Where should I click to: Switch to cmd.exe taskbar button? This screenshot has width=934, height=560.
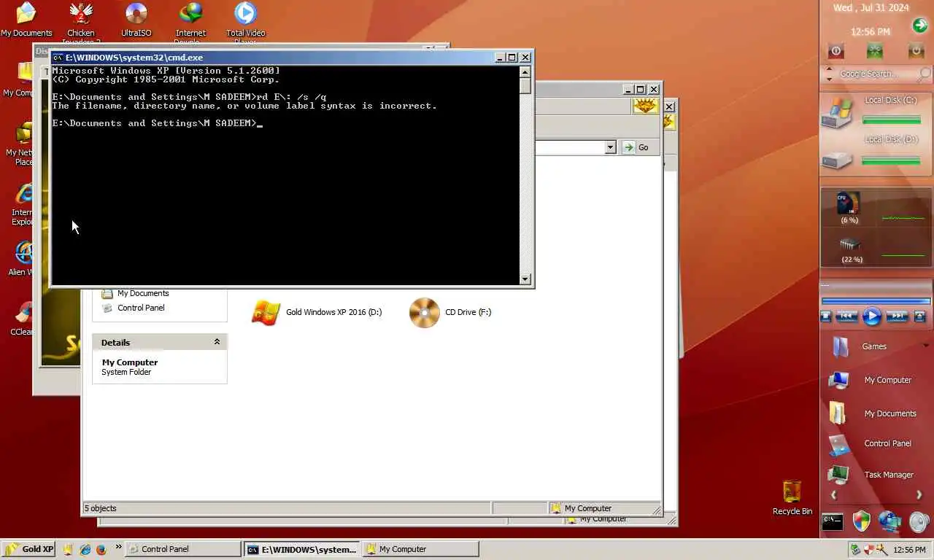[x=302, y=549]
